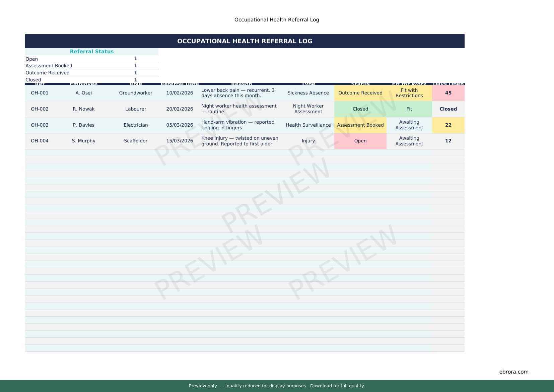Click the Download for full quality text

(337, 386)
